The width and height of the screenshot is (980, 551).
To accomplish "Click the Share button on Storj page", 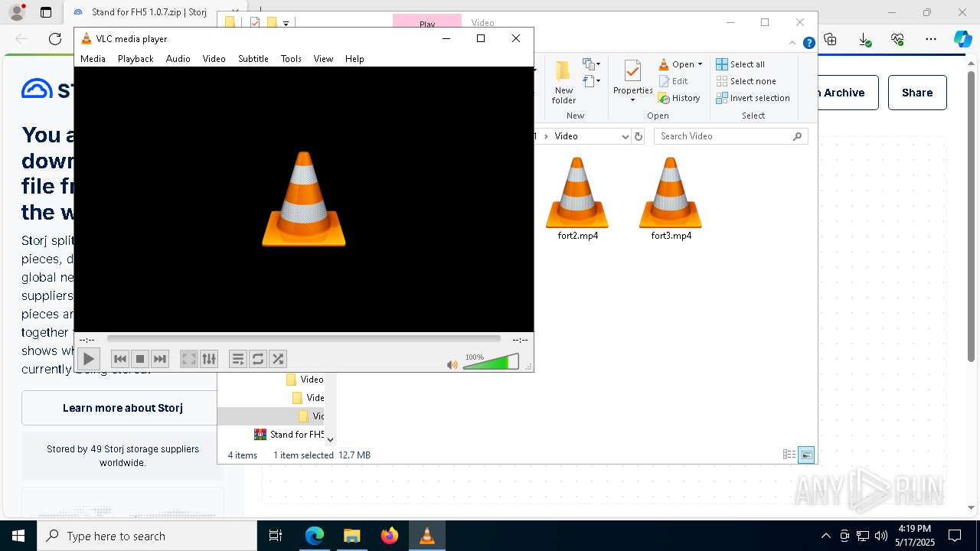I will coord(917,93).
